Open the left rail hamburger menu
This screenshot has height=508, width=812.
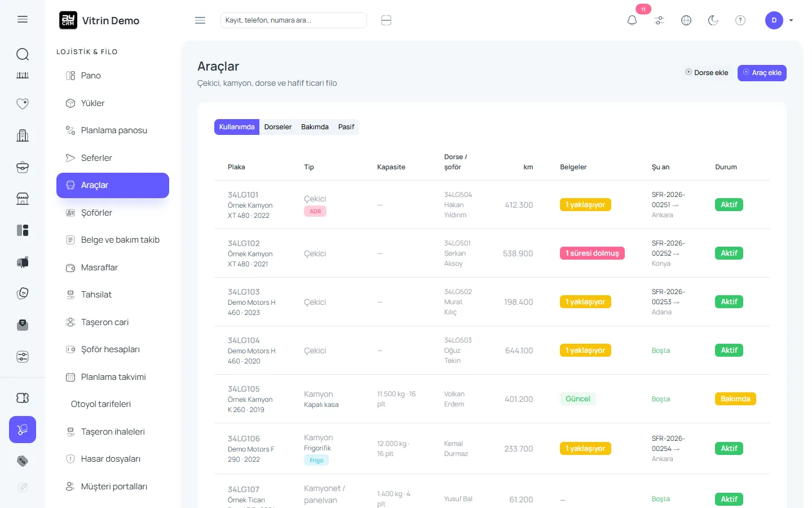point(23,19)
